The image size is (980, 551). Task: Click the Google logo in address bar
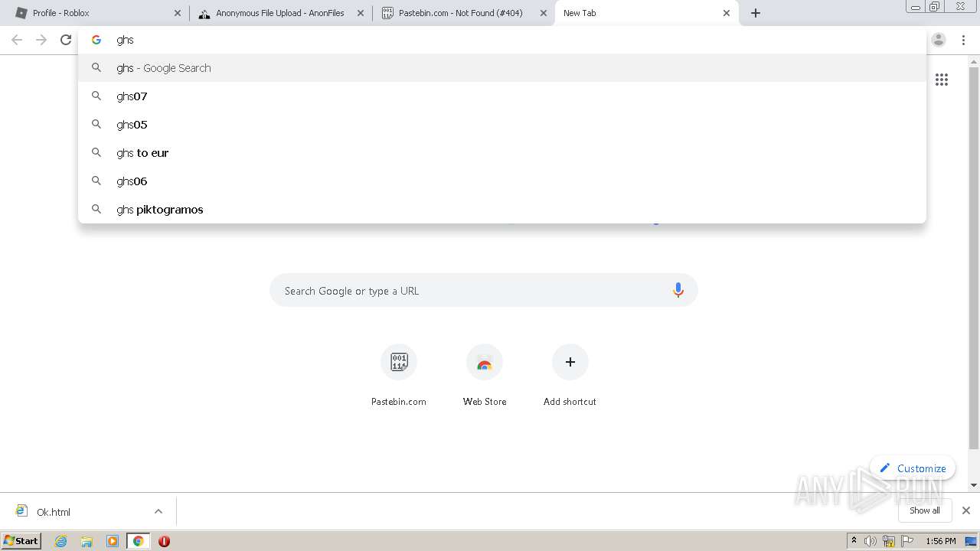pyautogui.click(x=96, y=40)
